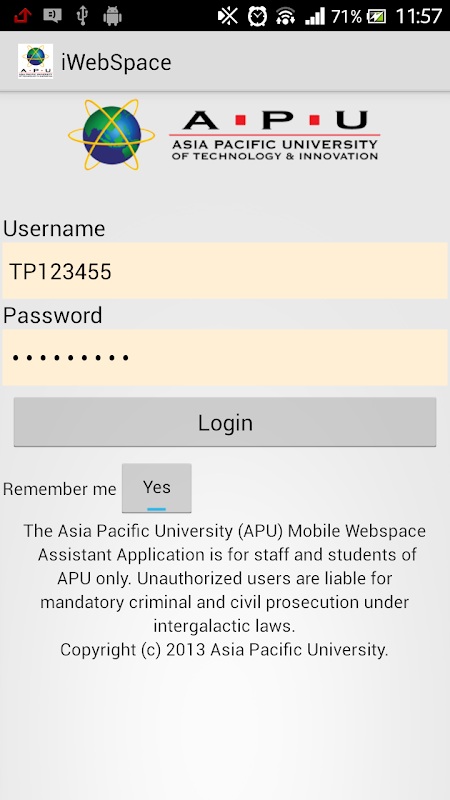
Task: Tap the clock showing 11:57
Action: (x=418, y=16)
